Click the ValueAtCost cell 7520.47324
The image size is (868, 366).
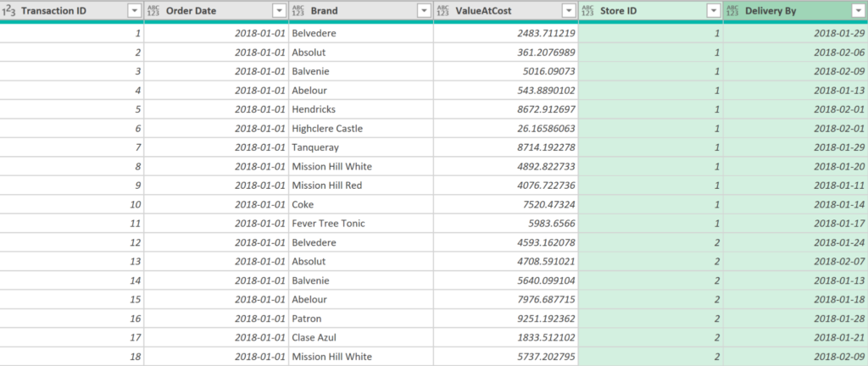click(x=506, y=204)
